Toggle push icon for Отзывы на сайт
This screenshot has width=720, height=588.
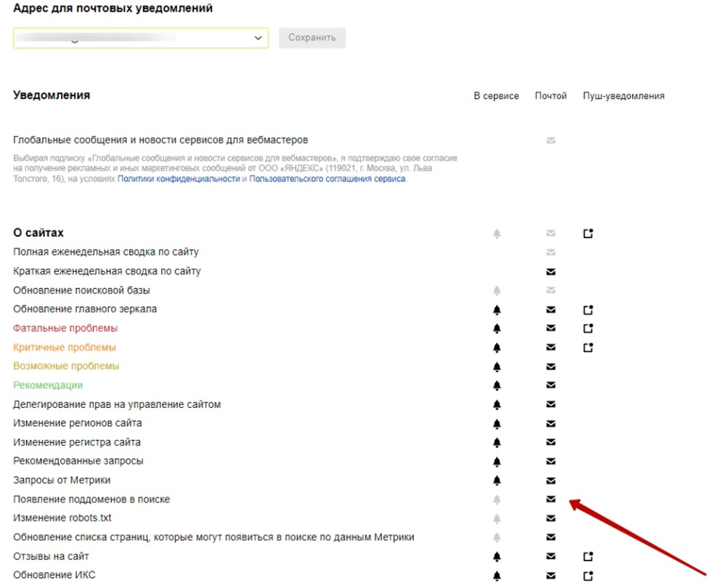(588, 557)
